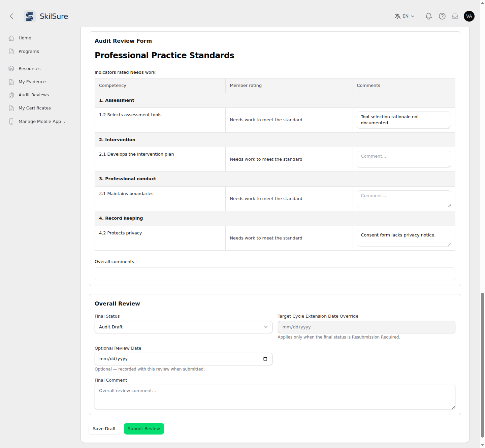Click the Comments column header
Screen dimensions: 485x448
point(404,86)
